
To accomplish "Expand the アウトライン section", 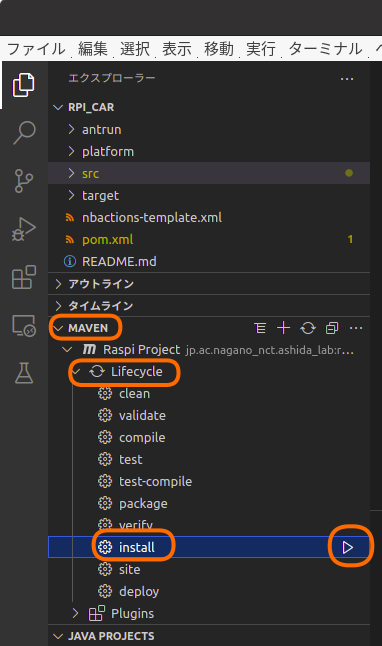I will [58, 283].
